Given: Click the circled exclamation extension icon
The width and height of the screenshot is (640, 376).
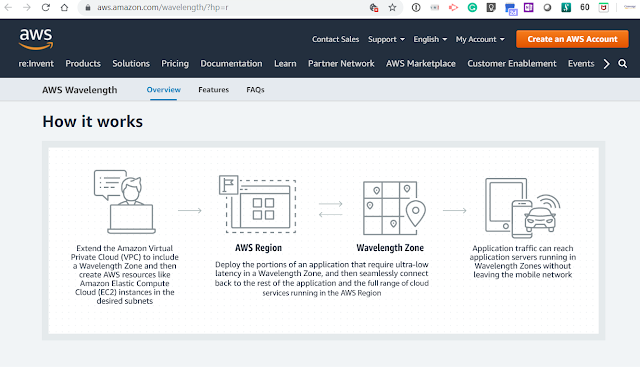Looking at the screenshot, I should 416,7.
